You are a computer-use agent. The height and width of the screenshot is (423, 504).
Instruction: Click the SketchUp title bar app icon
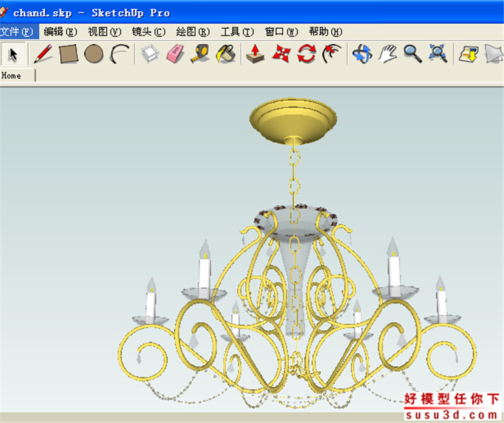tap(4, 12)
